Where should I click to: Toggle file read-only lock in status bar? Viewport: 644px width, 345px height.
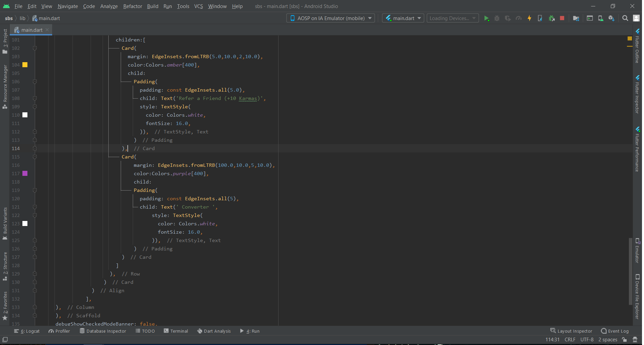click(624, 339)
